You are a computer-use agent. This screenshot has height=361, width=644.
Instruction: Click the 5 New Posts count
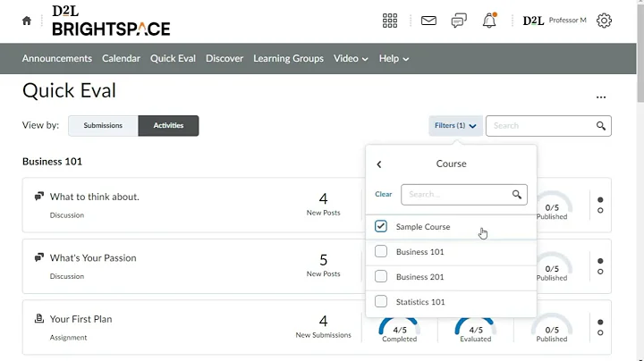click(x=323, y=265)
